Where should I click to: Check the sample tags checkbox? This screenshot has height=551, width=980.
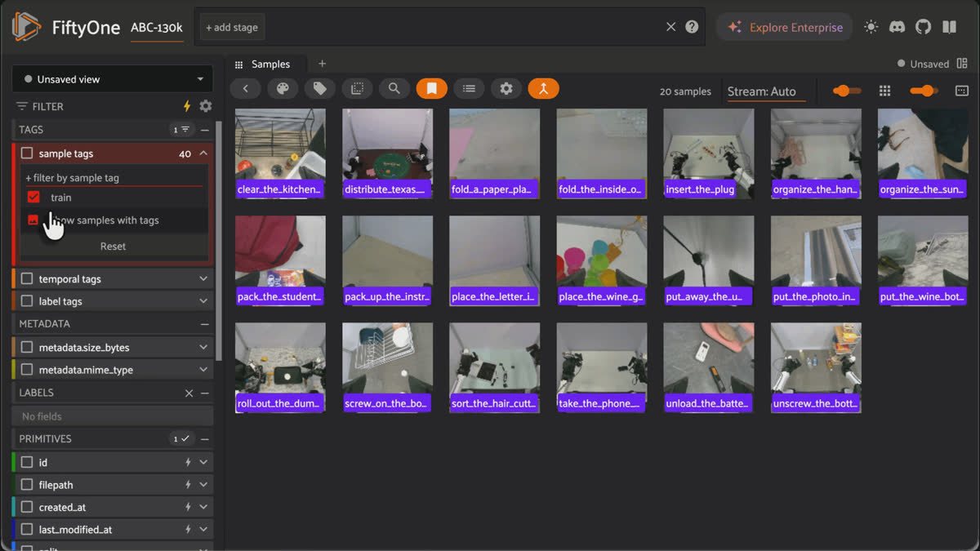pos(27,153)
